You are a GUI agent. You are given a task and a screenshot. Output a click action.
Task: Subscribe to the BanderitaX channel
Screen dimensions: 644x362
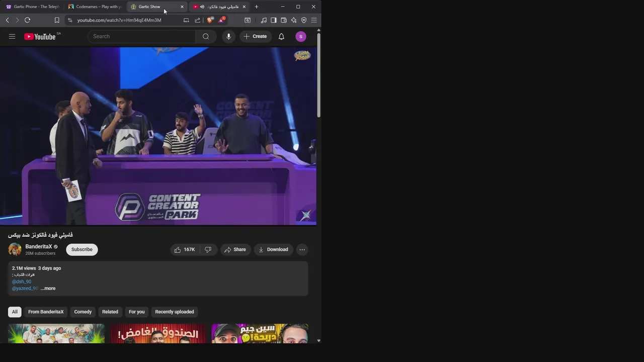pyautogui.click(x=82, y=249)
